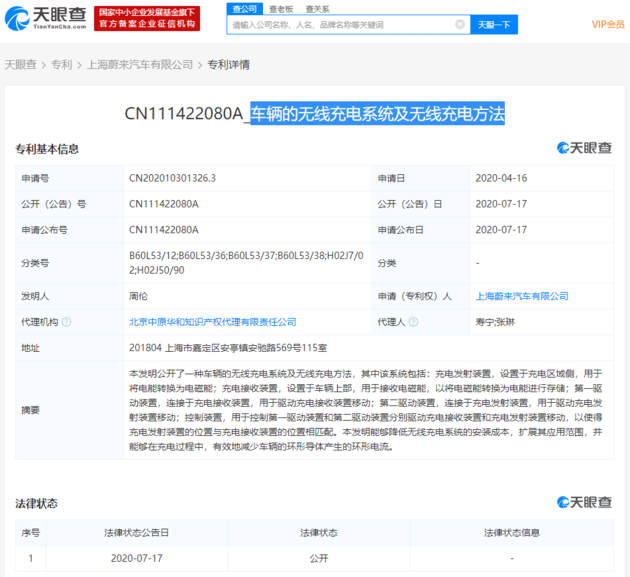The image size is (630, 577).
Task: Select the 查关系 search tab
Action: 316,8
